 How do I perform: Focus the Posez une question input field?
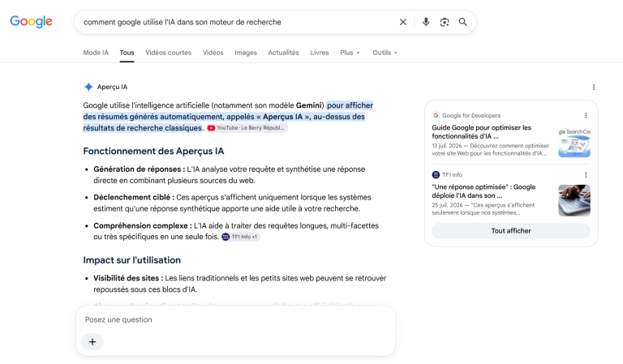(x=235, y=319)
